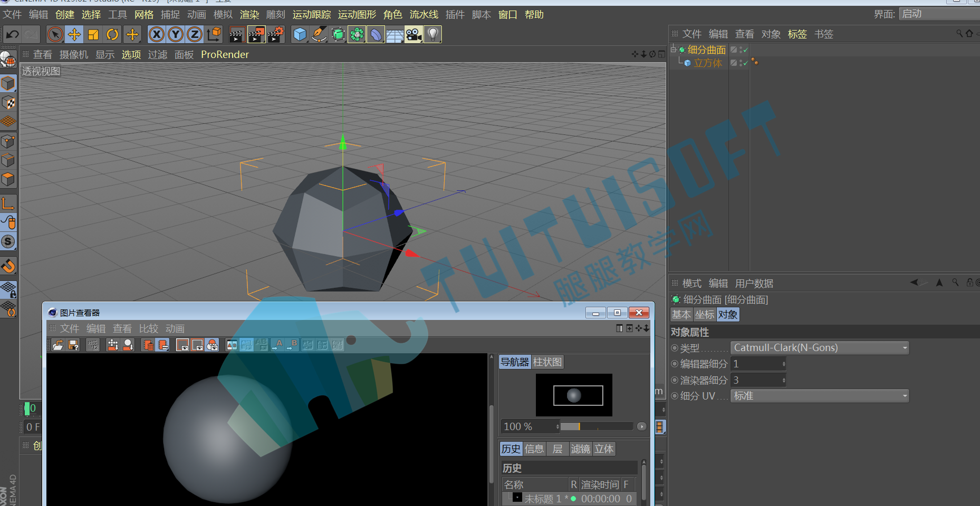Open the 标签 object manager menu
Viewport: 980px width, 506px height.
(797, 34)
